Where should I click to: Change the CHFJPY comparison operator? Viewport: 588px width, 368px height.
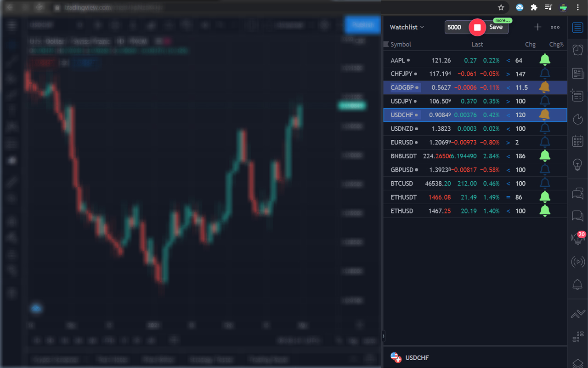508,74
